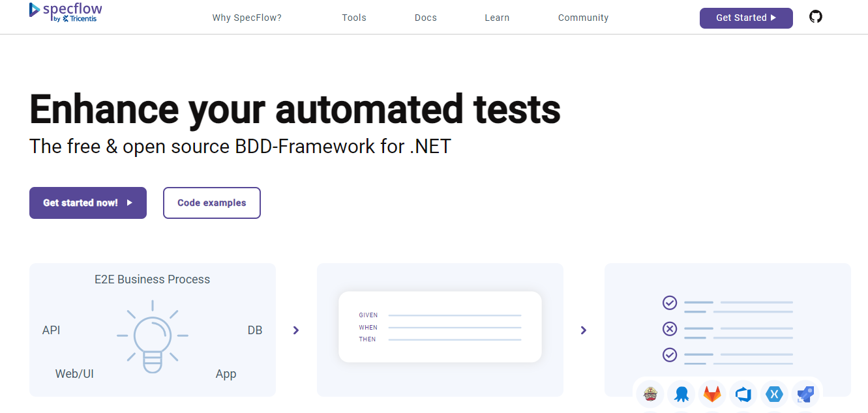This screenshot has height=413, width=868.
Task: Click the orange GitLab fox icon
Action: click(x=712, y=394)
